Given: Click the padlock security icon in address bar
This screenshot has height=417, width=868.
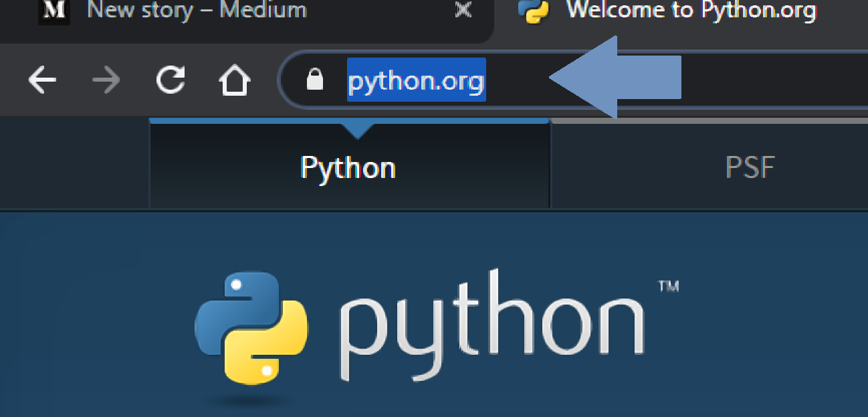Looking at the screenshot, I should (314, 80).
